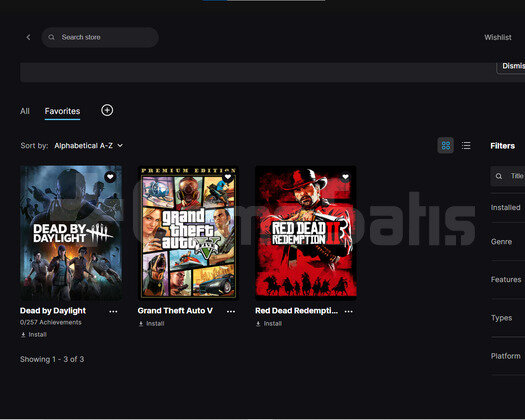Open Grand Theft Auto V options menu
Image resolution: width=525 pixels, height=420 pixels.
pyautogui.click(x=231, y=311)
